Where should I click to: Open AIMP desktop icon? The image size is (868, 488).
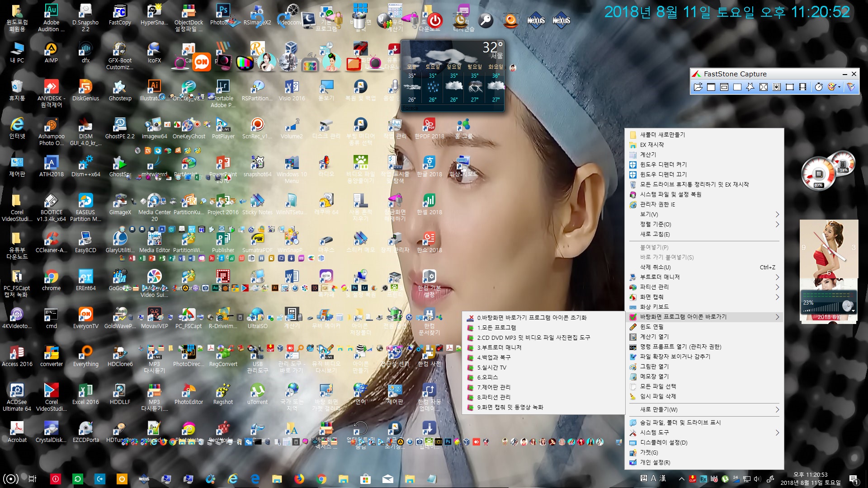coord(51,52)
